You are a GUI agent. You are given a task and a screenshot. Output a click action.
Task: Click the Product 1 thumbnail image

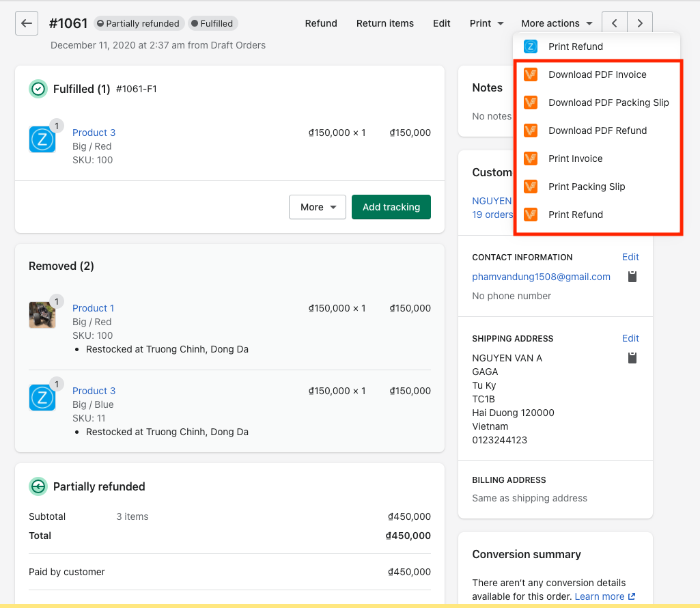tap(42, 315)
